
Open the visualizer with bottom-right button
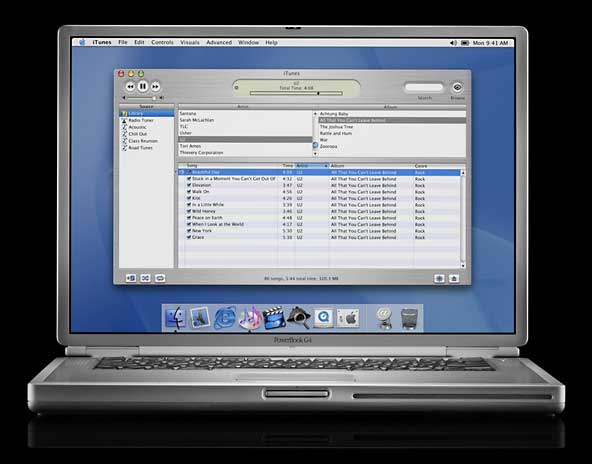(439, 279)
